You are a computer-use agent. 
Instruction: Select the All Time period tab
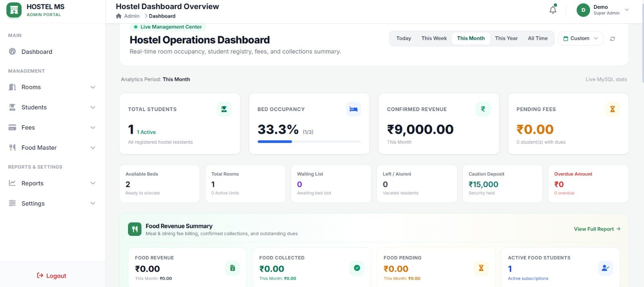[538, 38]
